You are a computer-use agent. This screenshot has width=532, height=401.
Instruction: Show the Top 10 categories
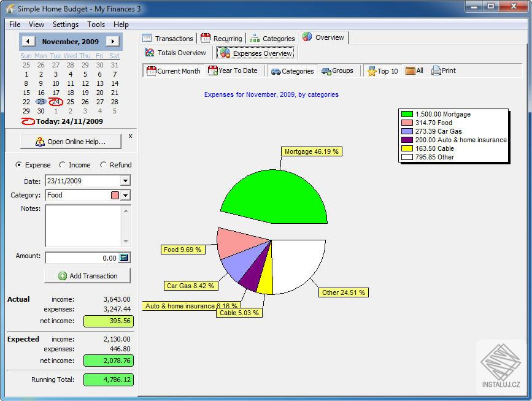coord(383,71)
